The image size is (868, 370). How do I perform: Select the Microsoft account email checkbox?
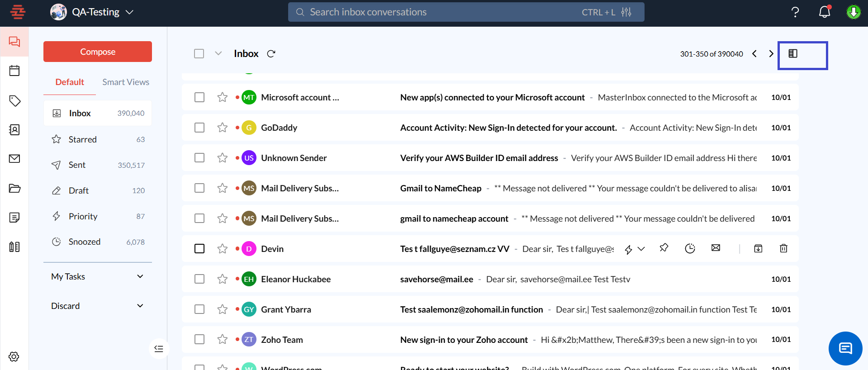point(199,97)
